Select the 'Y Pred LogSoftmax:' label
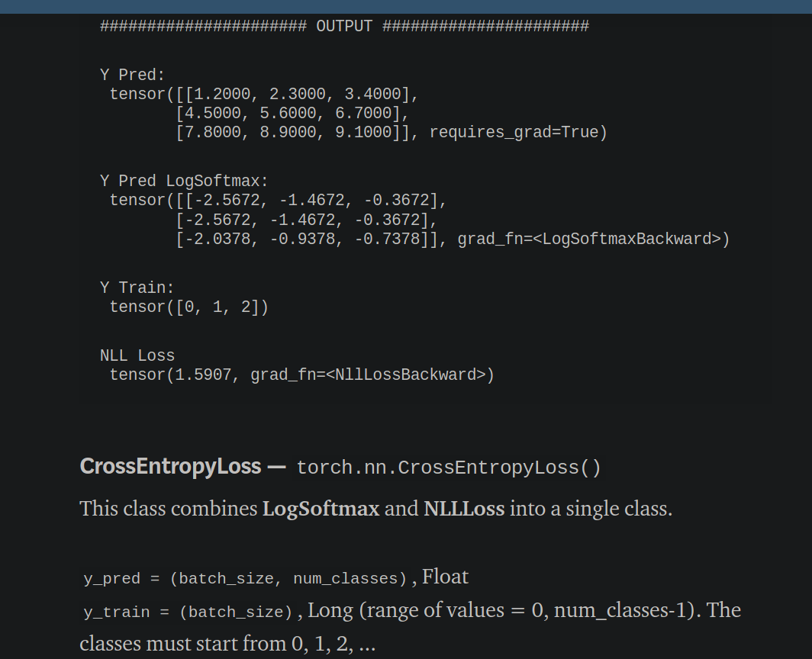Viewport: 812px width, 659px height. click(184, 182)
